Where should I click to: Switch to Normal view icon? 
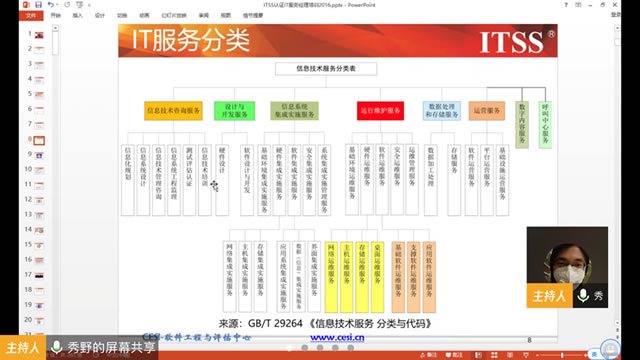[478, 355]
